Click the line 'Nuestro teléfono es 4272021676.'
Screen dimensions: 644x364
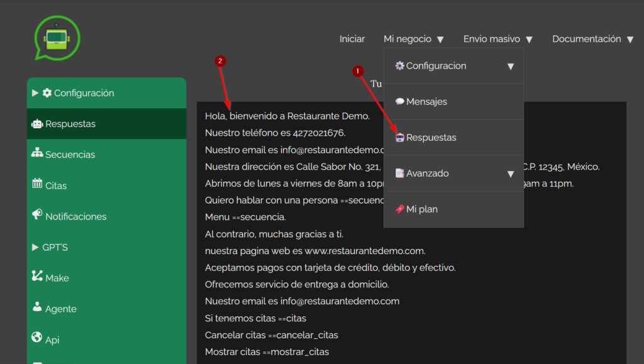[x=275, y=133]
